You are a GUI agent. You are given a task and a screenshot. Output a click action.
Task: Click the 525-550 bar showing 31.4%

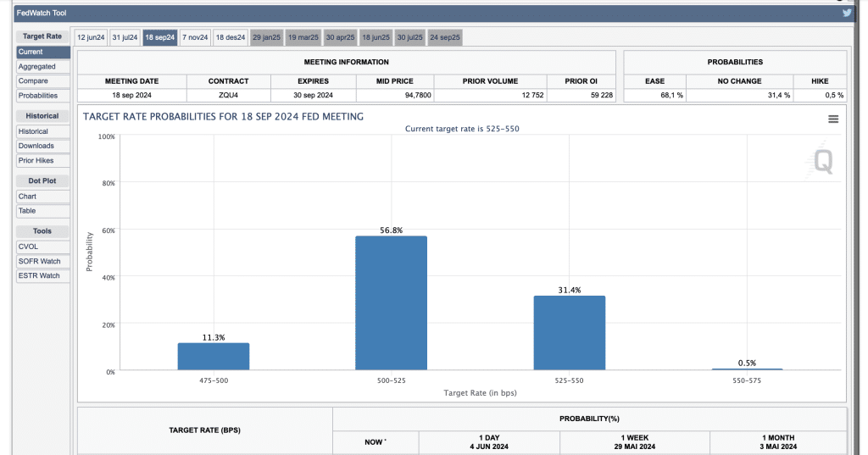pos(570,333)
